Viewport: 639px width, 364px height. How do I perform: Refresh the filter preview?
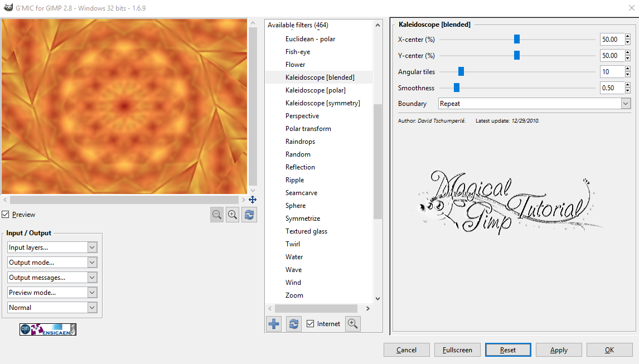coord(249,215)
